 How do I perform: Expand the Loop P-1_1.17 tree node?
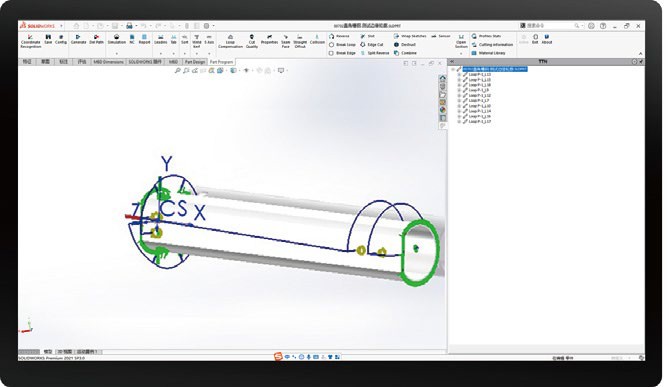[459, 121]
